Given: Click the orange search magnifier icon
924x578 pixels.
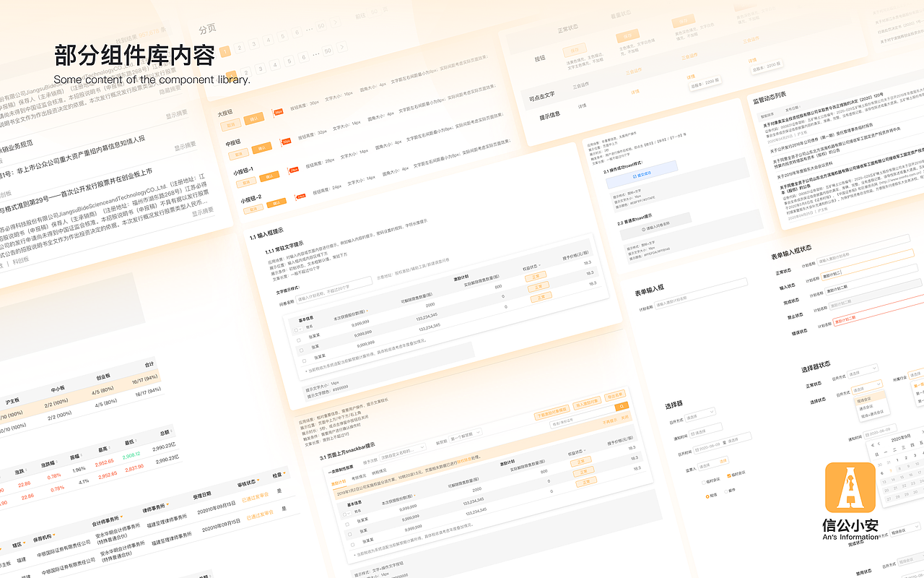Looking at the screenshot, I should [622, 406].
